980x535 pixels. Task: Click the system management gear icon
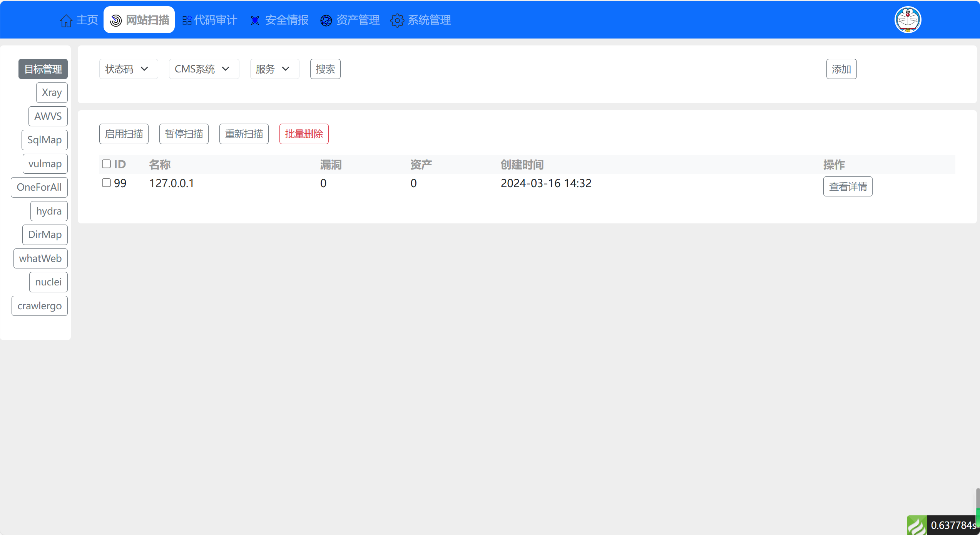point(397,20)
